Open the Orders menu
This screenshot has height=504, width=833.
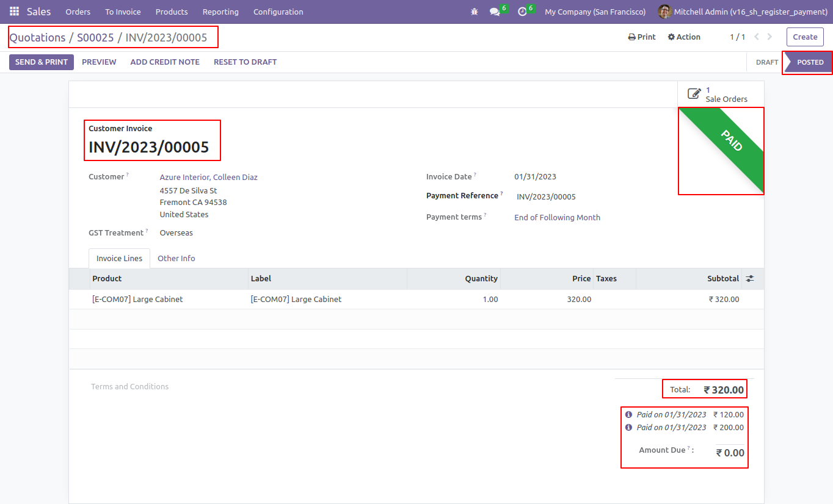pyautogui.click(x=78, y=12)
